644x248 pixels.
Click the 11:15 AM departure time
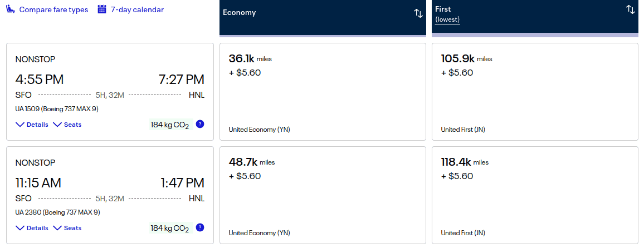pyautogui.click(x=38, y=183)
